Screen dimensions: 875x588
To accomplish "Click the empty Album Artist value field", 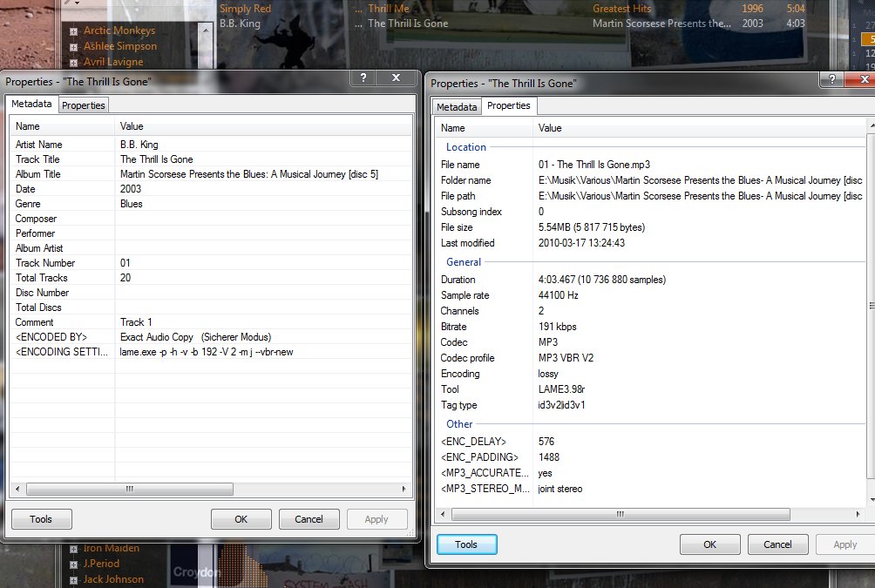I will click(x=263, y=248).
